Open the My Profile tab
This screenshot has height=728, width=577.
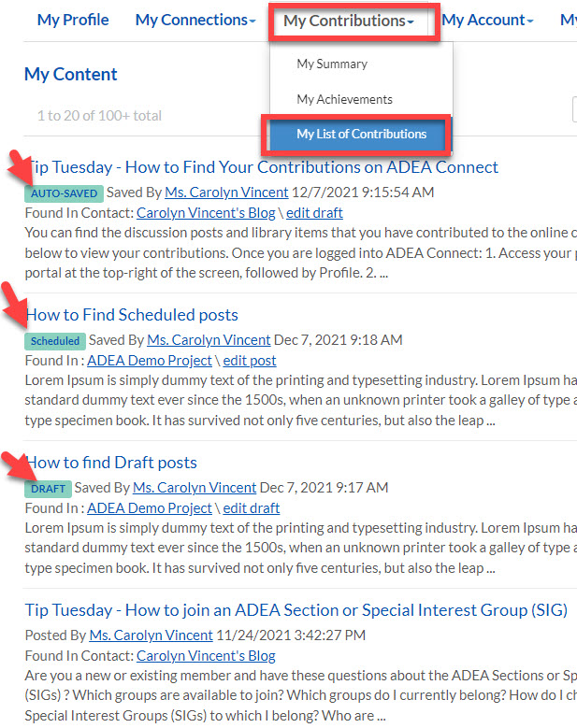[x=73, y=20]
